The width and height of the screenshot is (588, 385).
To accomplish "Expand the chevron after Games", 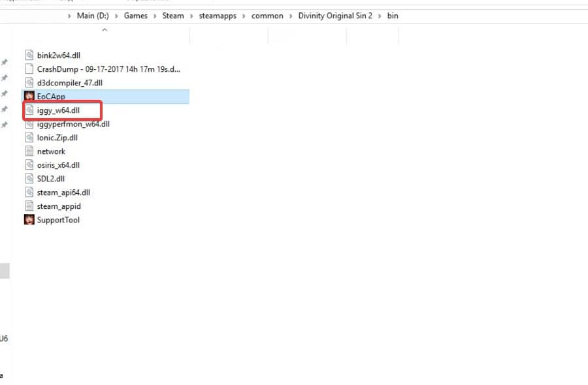I will (x=154, y=16).
